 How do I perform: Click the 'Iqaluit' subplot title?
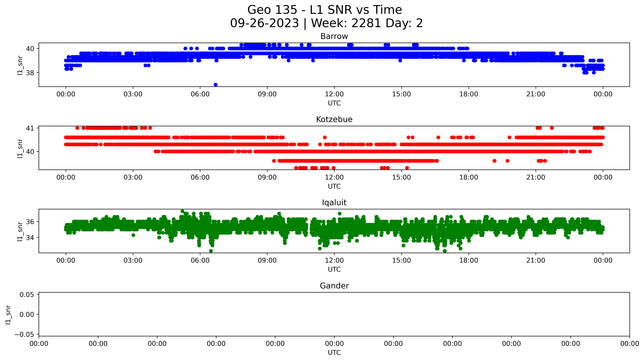[x=334, y=203]
